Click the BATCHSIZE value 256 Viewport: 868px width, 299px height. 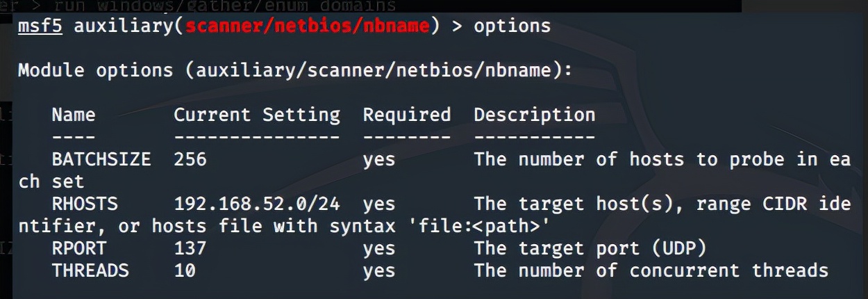[190, 159]
